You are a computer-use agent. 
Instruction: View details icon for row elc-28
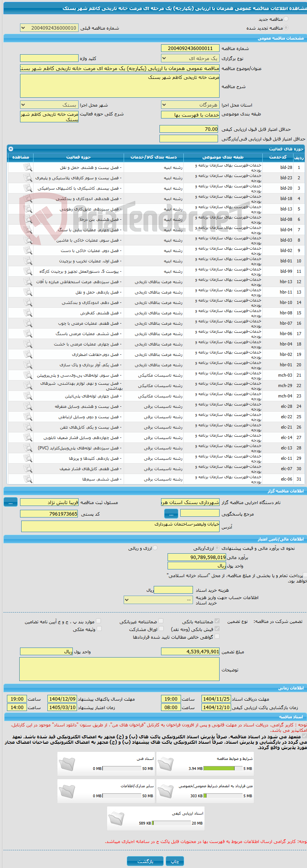pyautogui.click(x=27, y=406)
